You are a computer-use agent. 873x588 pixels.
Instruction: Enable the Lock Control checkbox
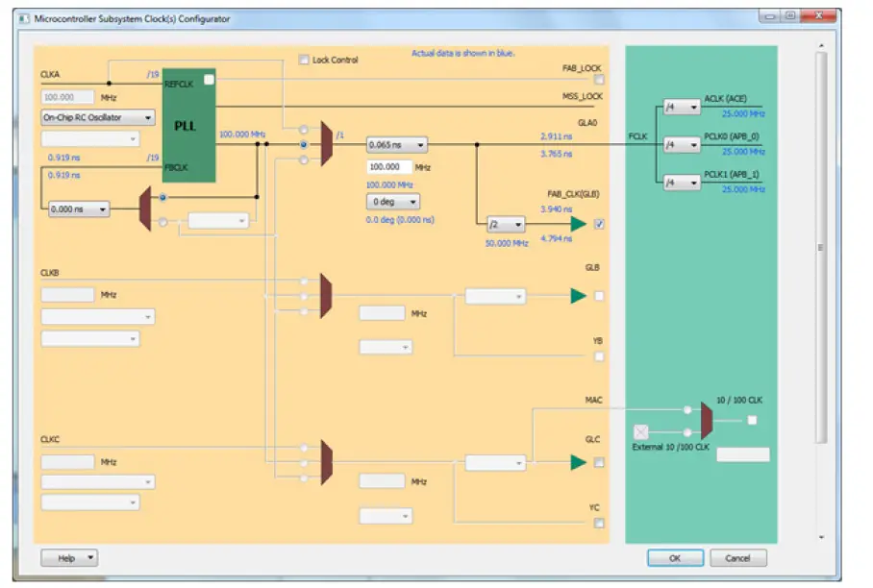pos(303,60)
